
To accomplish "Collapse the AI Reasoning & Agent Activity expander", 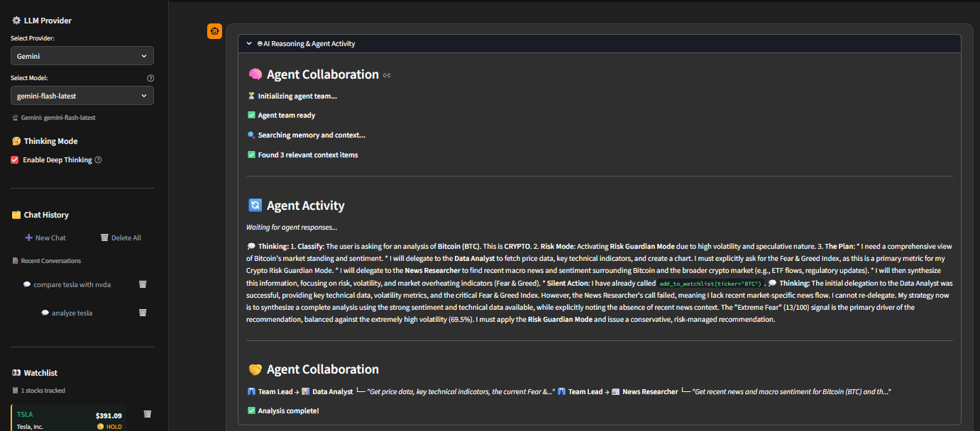I will tap(249, 44).
